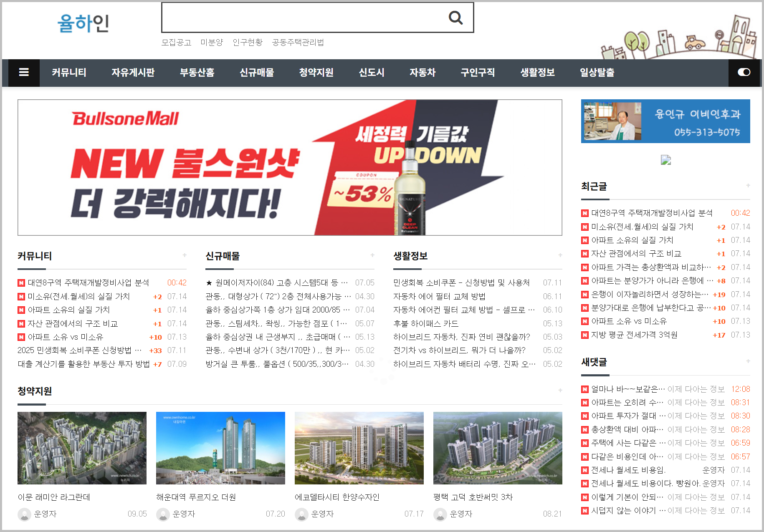Viewport: 764px width, 532px height.
Task: Click N icon beside 시덥지 않는 이야기 comment
Action: (585, 511)
